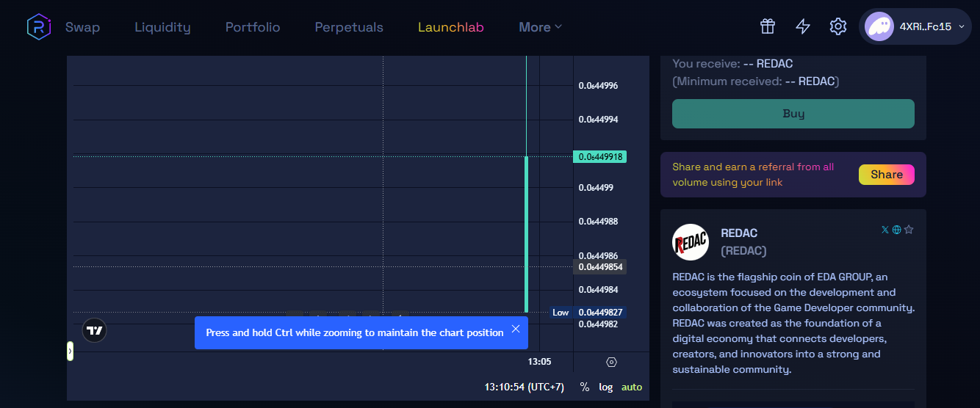Click price axis label 0.0₆44988
The width and height of the screenshot is (980, 408).
tap(598, 222)
